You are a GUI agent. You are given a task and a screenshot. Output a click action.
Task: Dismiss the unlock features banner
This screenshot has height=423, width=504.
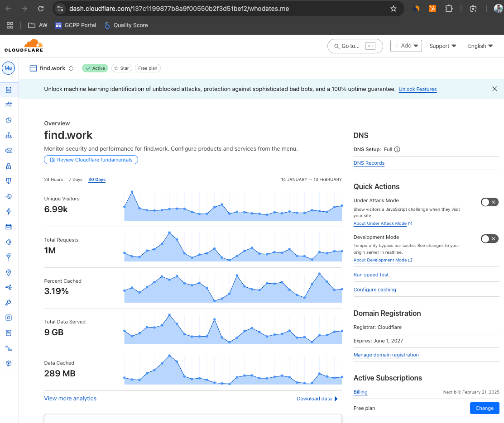tap(494, 89)
